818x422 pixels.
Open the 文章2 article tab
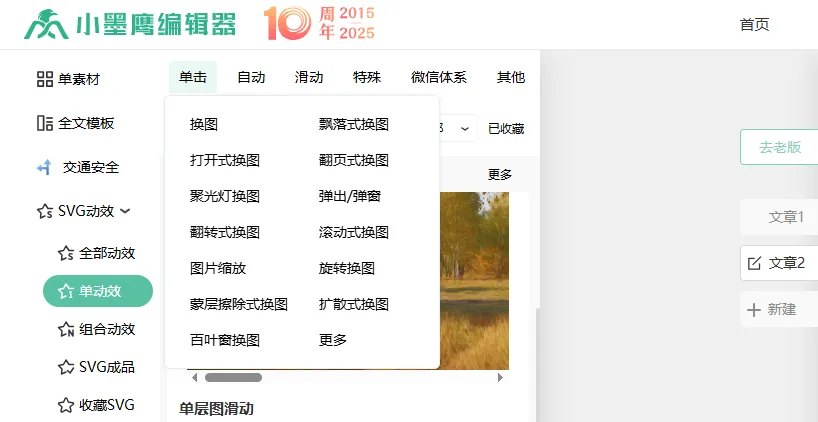pos(779,263)
